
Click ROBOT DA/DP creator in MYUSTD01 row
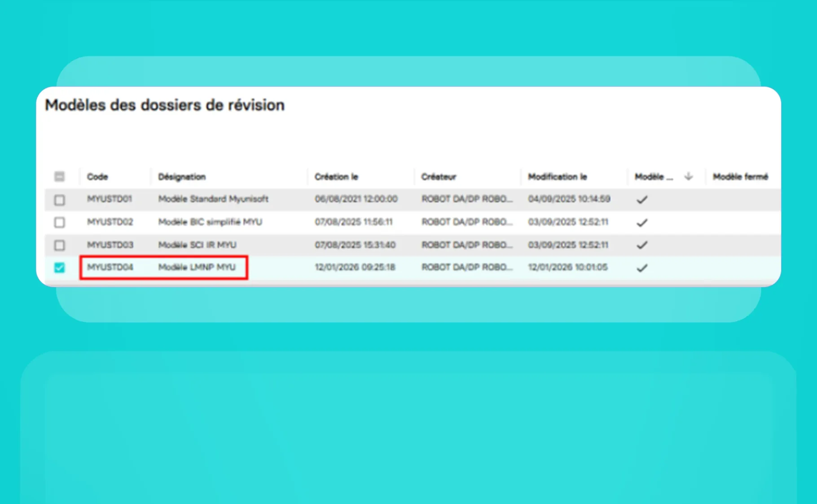(467, 199)
